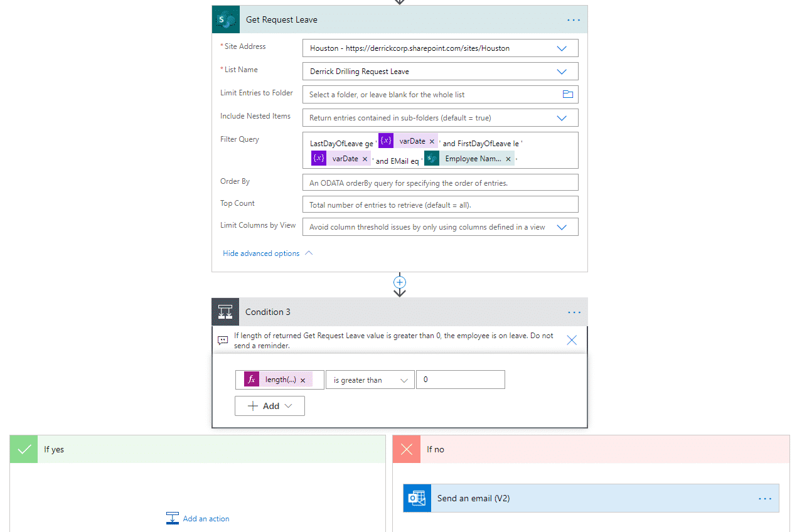Open the Get Request Leave ellipsis menu
The image size is (797, 532).
tap(573, 19)
